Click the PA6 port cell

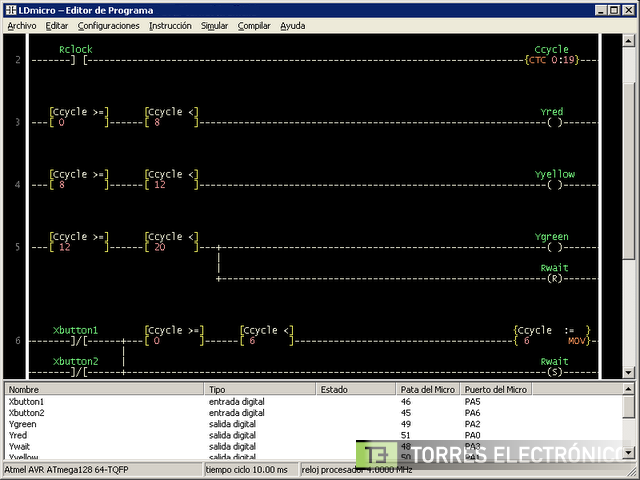click(472, 413)
